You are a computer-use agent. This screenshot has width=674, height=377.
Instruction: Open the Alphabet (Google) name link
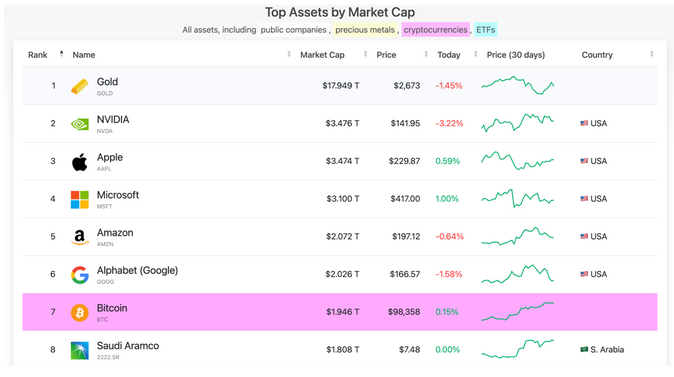point(137,270)
